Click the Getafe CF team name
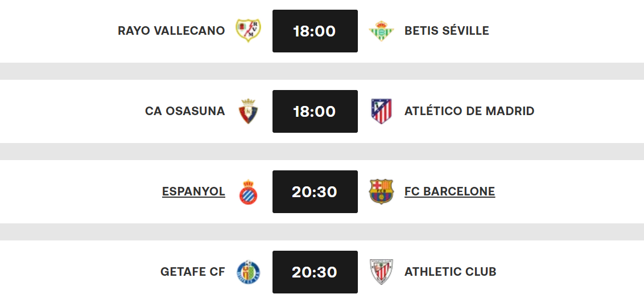Viewport: 644px width, 298px height. pos(193,272)
